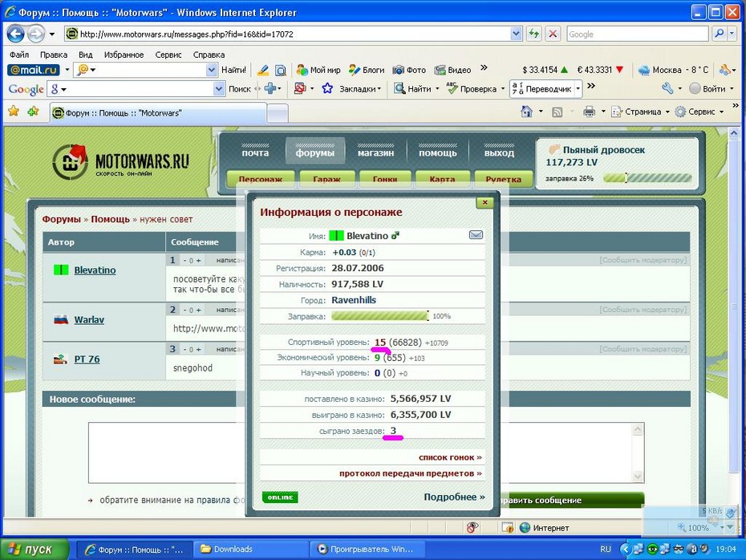Screen dimensions: 746x560
Task: Click the Google search box in IE
Action: (638, 34)
